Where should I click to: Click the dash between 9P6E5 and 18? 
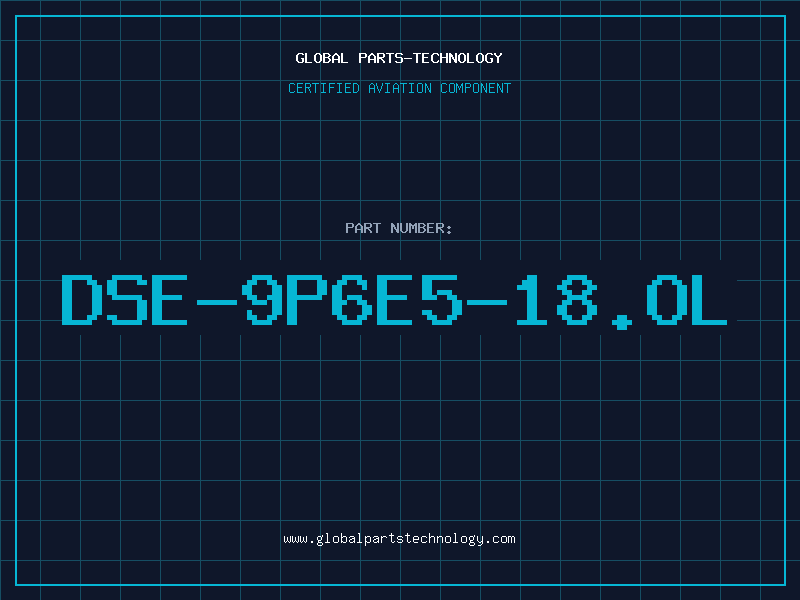click(x=487, y=302)
